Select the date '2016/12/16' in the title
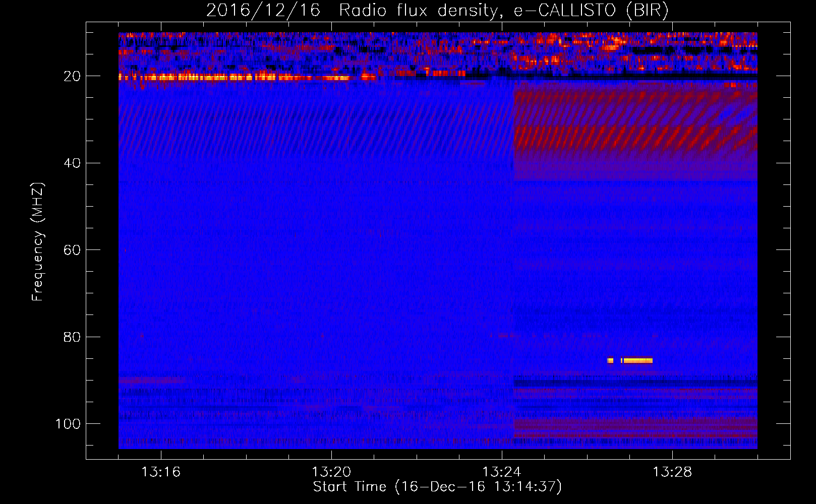The height and width of the screenshot is (504, 816). [263, 11]
